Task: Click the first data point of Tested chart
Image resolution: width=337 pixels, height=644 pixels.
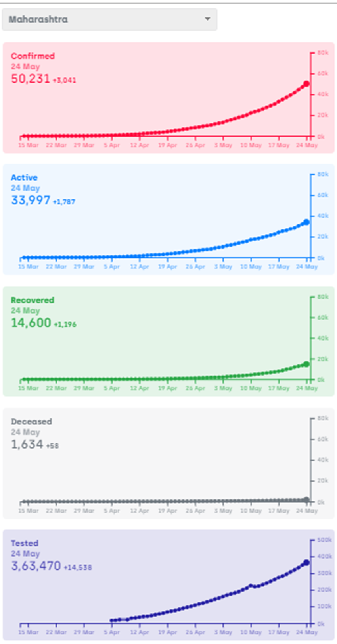Action: click(112, 620)
